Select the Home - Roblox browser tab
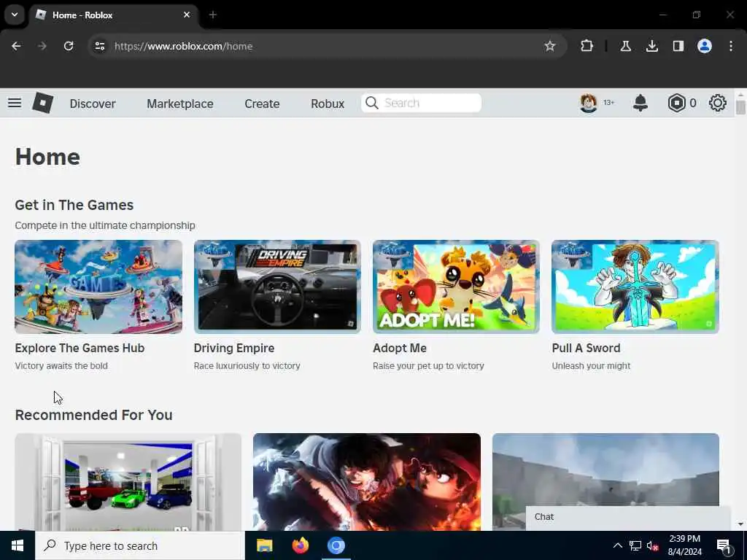The image size is (747, 560). (x=115, y=15)
